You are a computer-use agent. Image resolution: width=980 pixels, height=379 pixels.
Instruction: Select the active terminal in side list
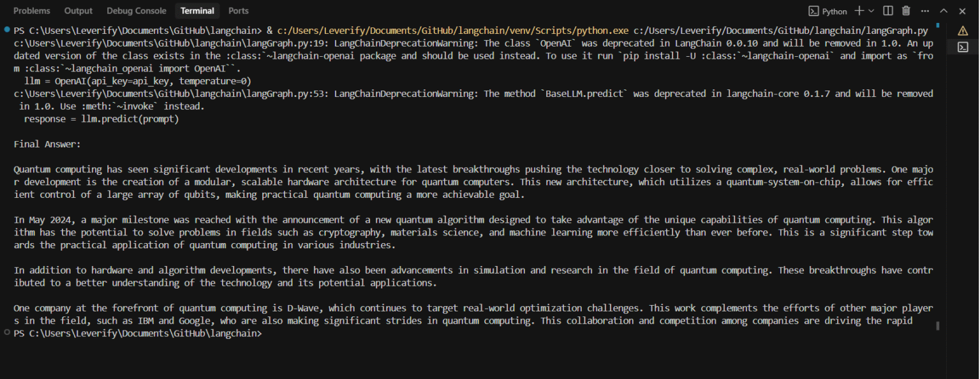pos(963,47)
